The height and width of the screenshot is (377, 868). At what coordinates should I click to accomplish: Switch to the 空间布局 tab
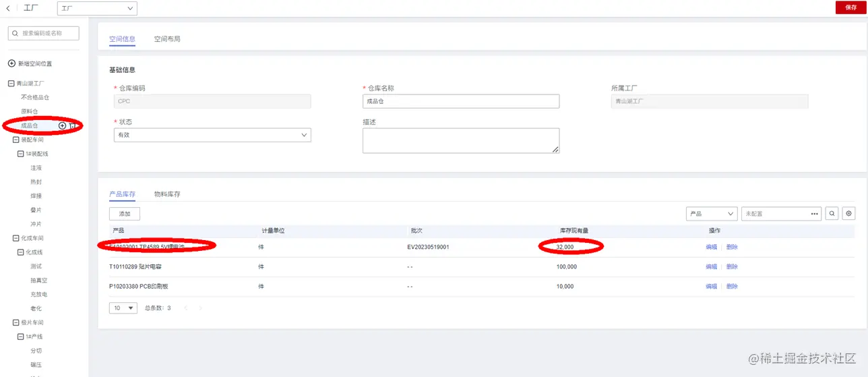[x=167, y=39]
